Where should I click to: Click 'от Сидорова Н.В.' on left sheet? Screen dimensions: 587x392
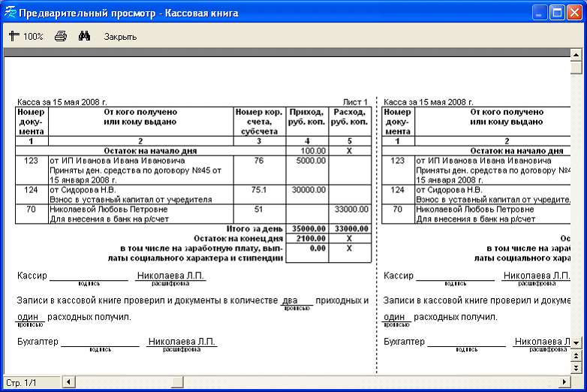tap(83, 190)
